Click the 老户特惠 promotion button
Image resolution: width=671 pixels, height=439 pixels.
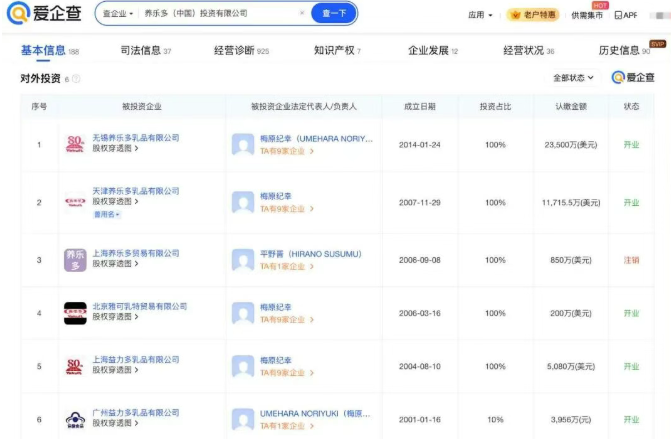click(534, 15)
